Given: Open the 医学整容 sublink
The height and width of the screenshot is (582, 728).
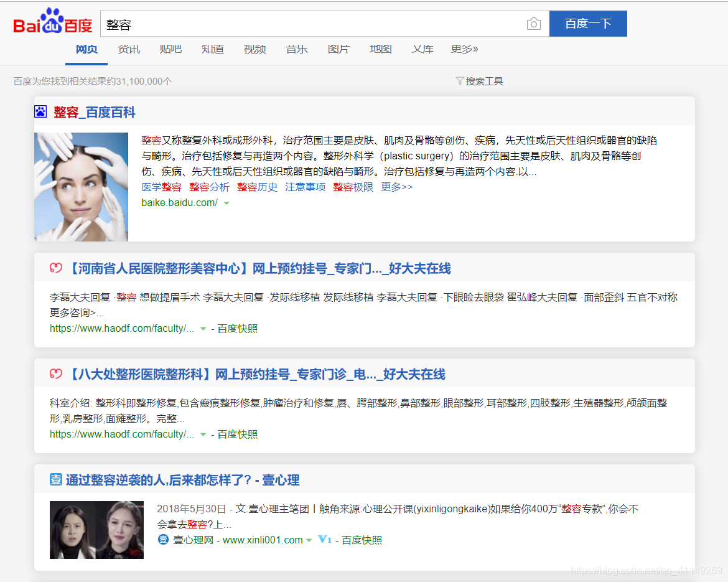Looking at the screenshot, I should (x=162, y=187).
